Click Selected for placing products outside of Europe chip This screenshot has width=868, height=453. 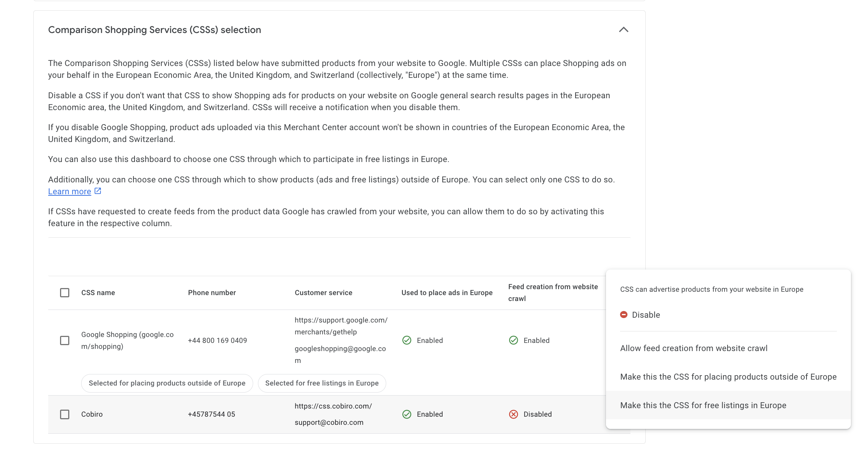click(167, 383)
